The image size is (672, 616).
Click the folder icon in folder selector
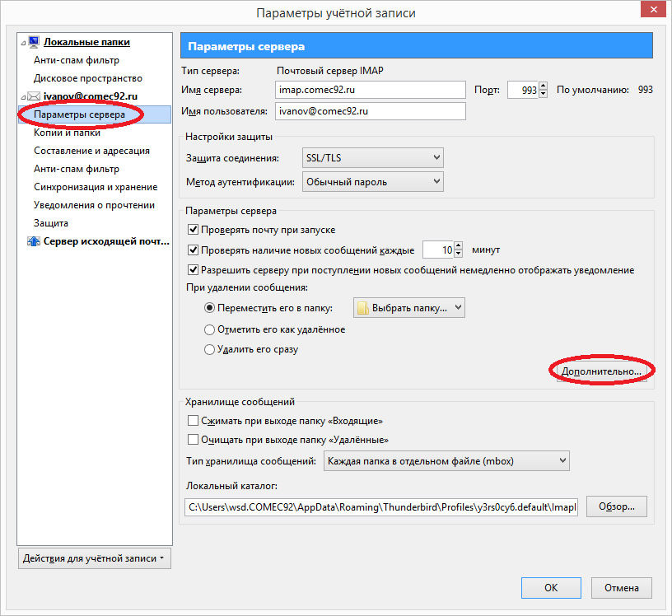[x=362, y=308]
